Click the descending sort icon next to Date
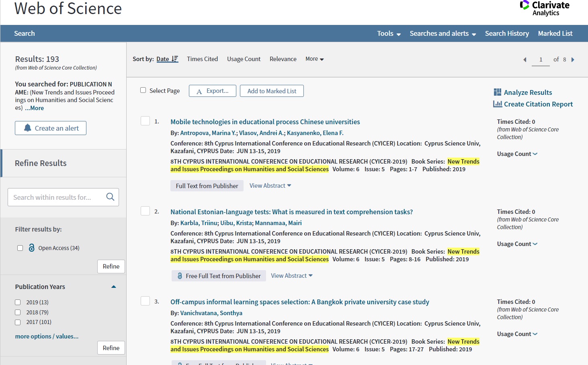Viewport: 588px width, 365px height. click(x=174, y=59)
